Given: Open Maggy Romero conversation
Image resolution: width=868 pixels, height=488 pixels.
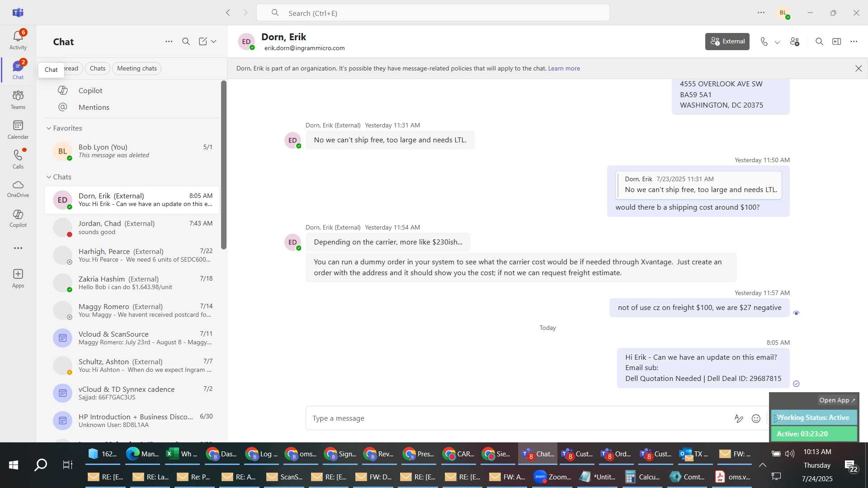Looking at the screenshot, I should point(132,310).
